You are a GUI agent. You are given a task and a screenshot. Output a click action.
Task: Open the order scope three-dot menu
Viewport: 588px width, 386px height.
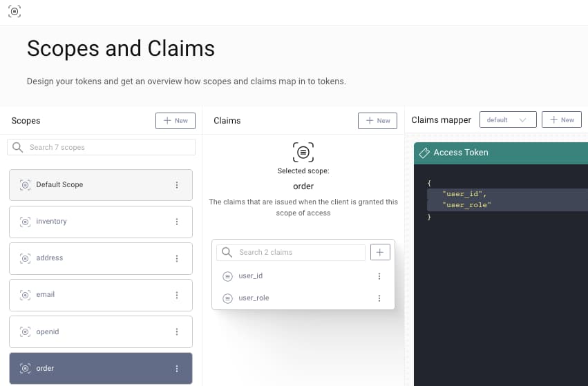tap(177, 369)
